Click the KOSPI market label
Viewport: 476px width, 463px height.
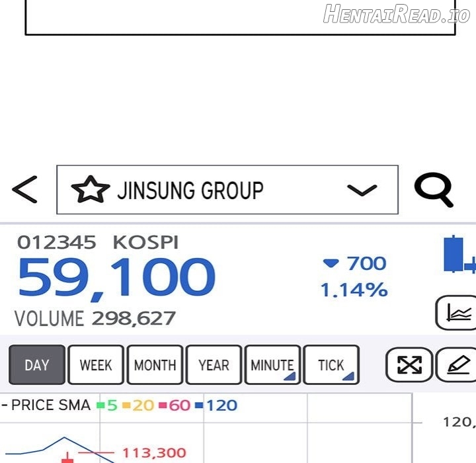[x=145, y=243]
